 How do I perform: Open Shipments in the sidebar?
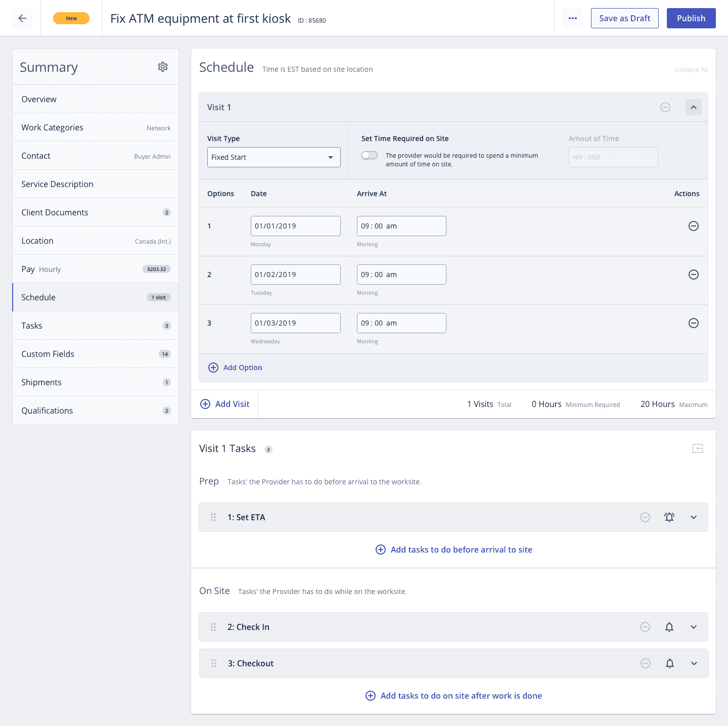pyautogui.click(x=96, y=382)
